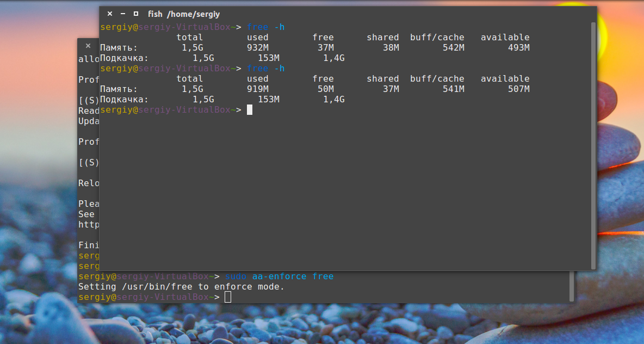Click the 919M used memory value
Screen dimensions: 644x344
coord(257,89)
